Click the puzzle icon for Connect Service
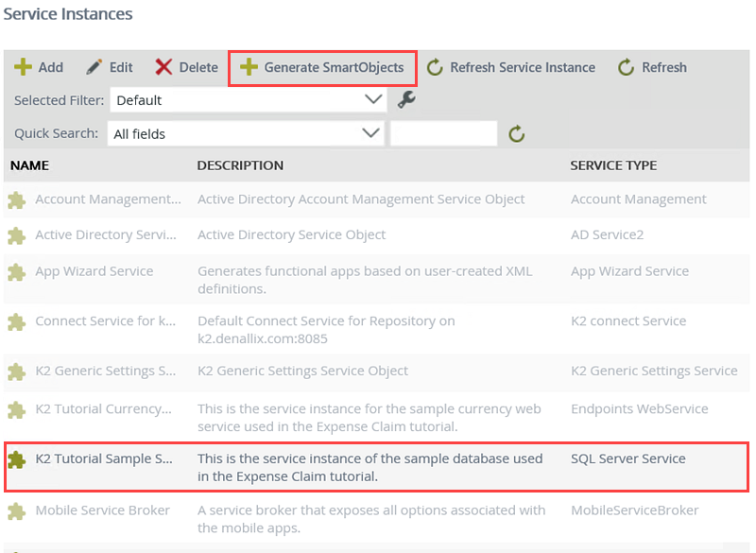756x553 pixels. [x=17, y=322]
